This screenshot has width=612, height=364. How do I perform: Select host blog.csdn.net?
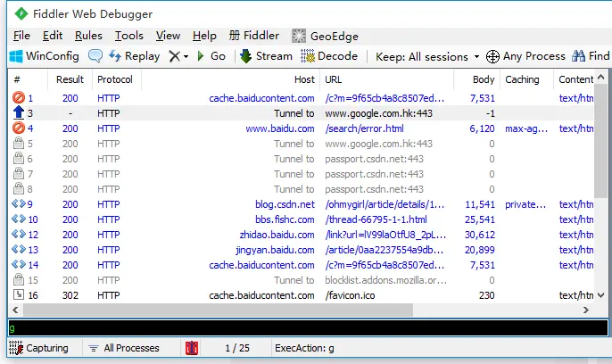(285, 204)
